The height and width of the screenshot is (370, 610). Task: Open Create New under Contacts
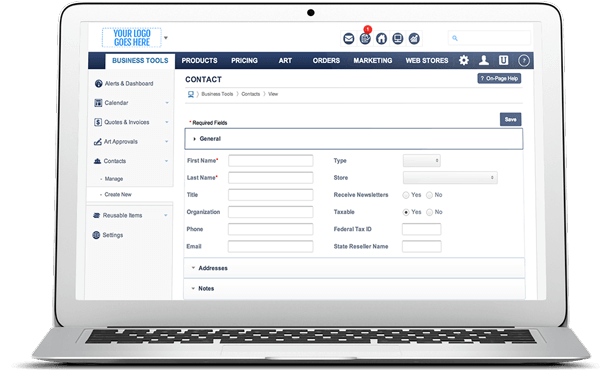pos(118,195)
